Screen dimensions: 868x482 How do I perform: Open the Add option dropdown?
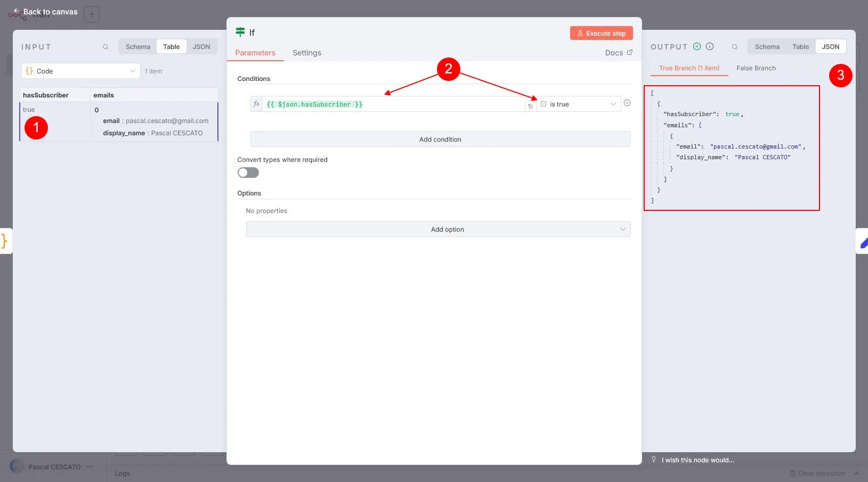[438, 230]
